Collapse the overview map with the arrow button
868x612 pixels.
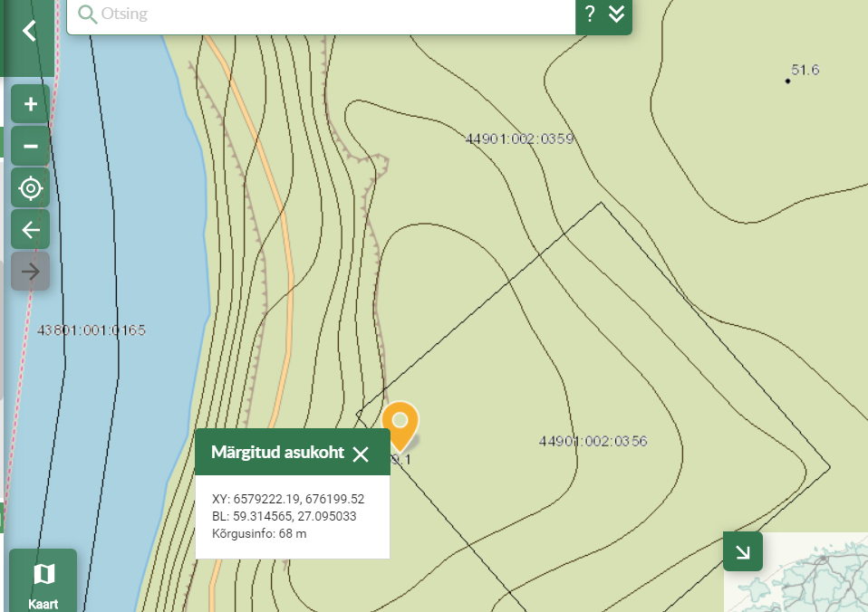pos(743,551)
